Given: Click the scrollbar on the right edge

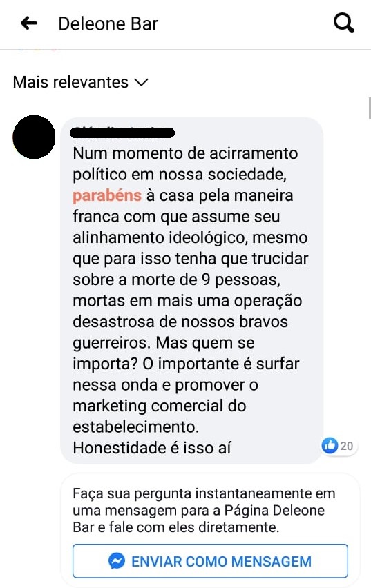Looking at the screenshot, I should 370,108.
